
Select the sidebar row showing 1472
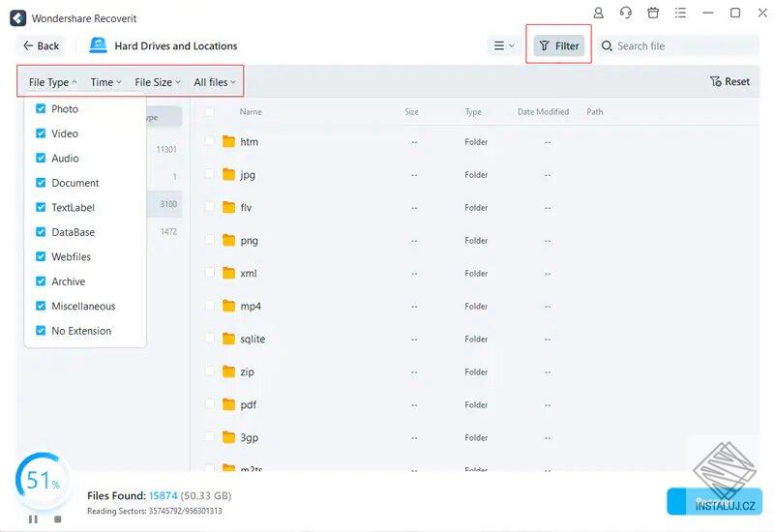[x=164, y=231]
